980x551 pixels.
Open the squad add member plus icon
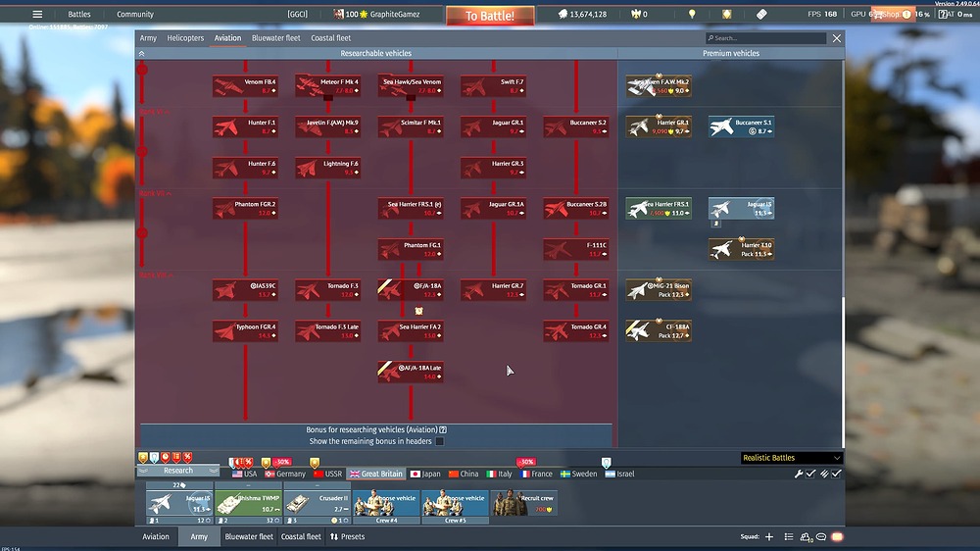click(769, 537)
